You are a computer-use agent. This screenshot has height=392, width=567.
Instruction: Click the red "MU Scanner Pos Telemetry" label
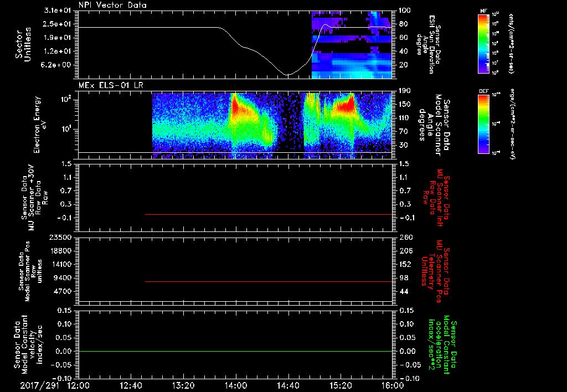(x=435, y=271)
